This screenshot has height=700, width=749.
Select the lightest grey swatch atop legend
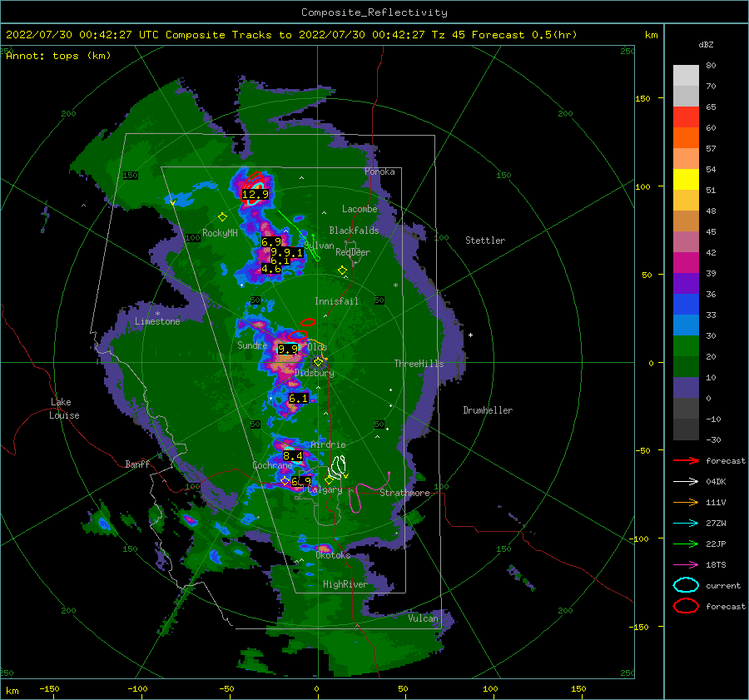tap(686, 76)
